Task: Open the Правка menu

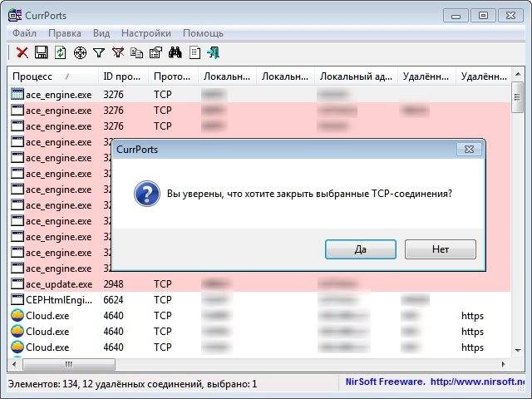Action: click(x=65, y=33)
